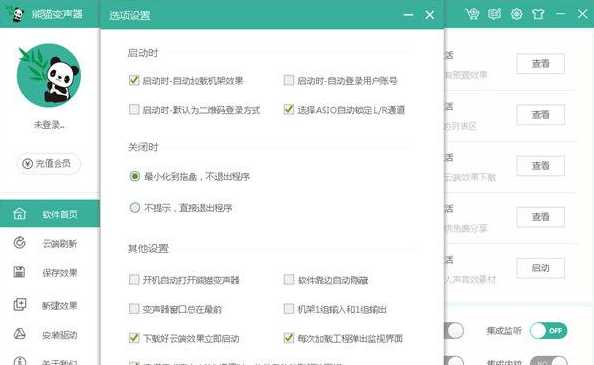Open settings via the gear icon
The height and width of the screenshot is (365, 594).
516,14
